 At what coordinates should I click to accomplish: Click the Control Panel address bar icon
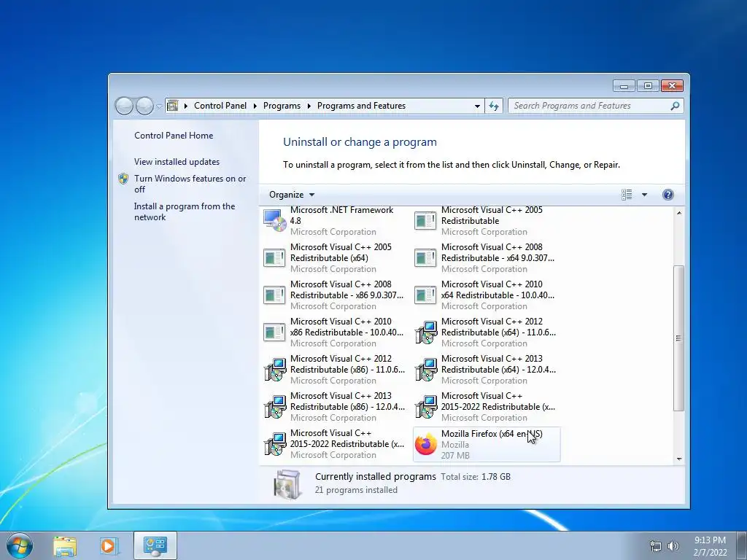coord(172,106)
